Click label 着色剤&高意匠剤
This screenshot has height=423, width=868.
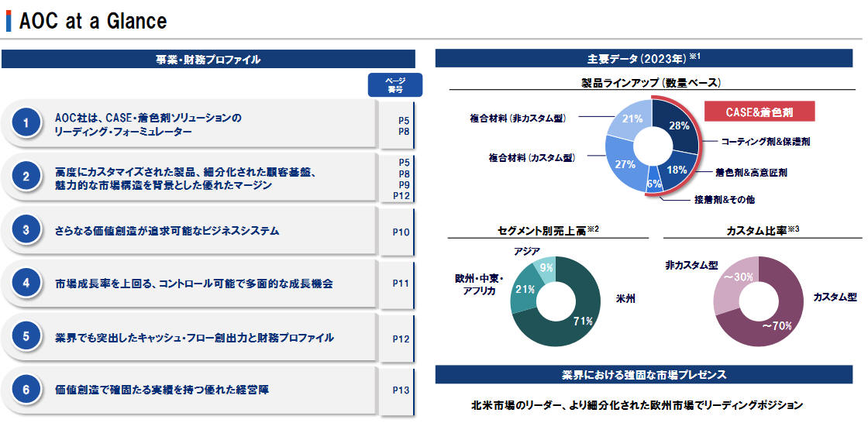click(x=751, y=173)
